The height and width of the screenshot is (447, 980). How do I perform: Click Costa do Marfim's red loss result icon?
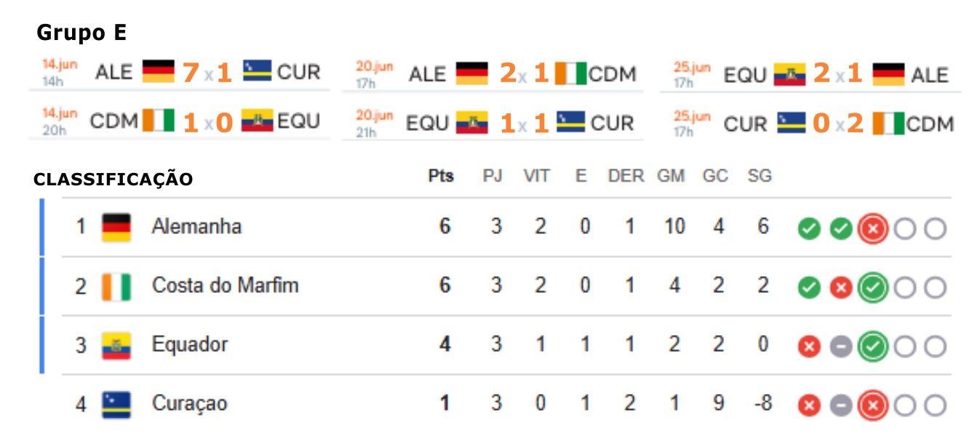[x=840, y=289]
